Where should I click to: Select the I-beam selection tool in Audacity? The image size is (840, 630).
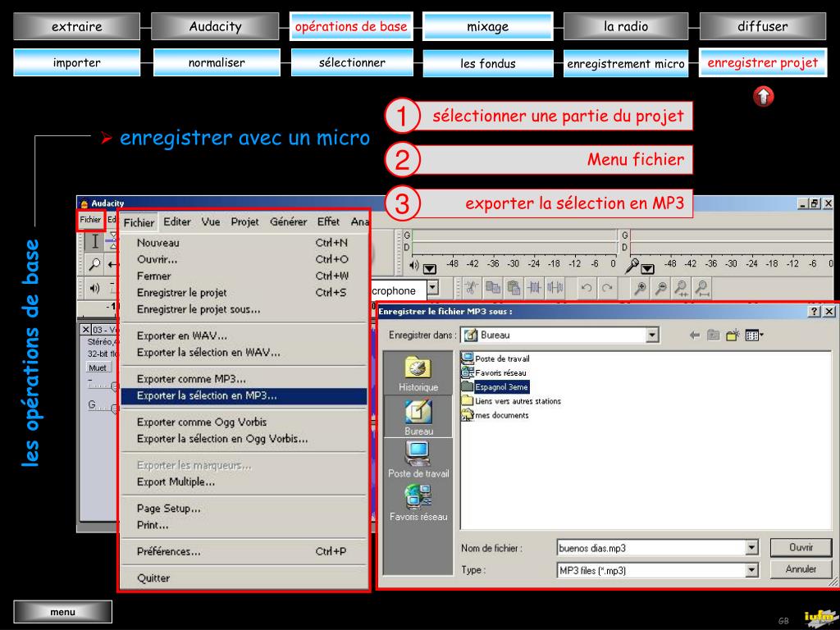point(94,242)
